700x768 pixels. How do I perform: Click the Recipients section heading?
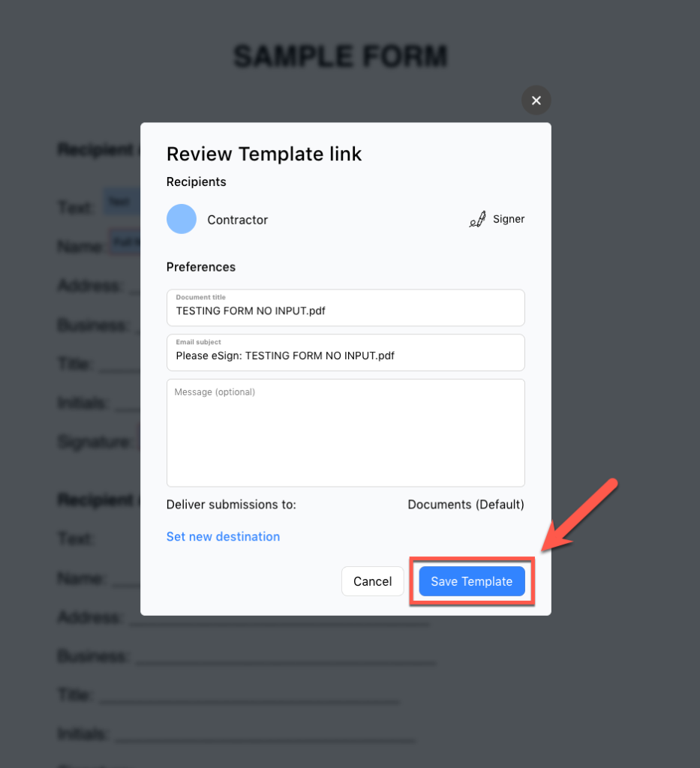coord(196,181)
